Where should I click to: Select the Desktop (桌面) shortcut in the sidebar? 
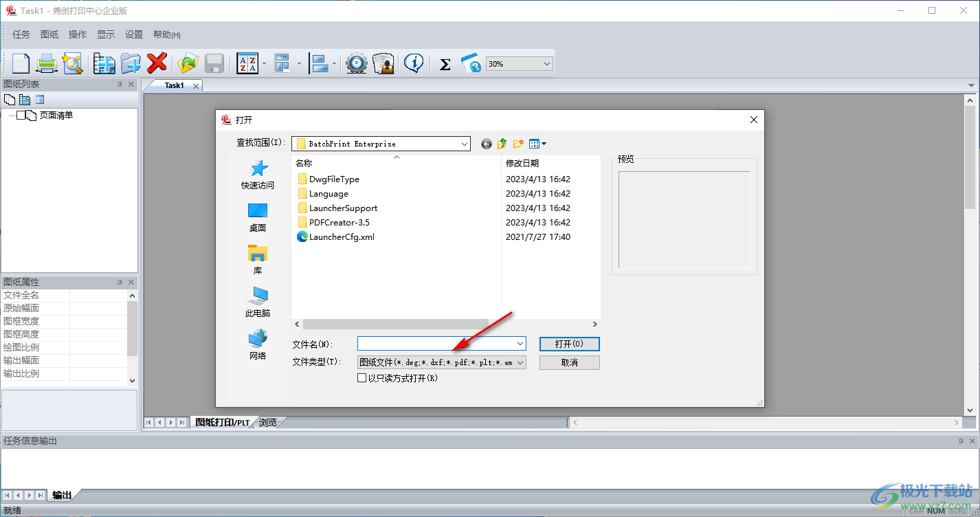[x=257, y=217]
